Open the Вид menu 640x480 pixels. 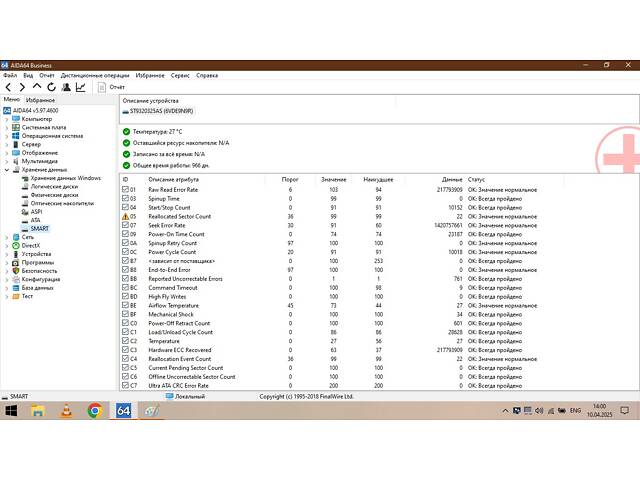pos(28,76)
